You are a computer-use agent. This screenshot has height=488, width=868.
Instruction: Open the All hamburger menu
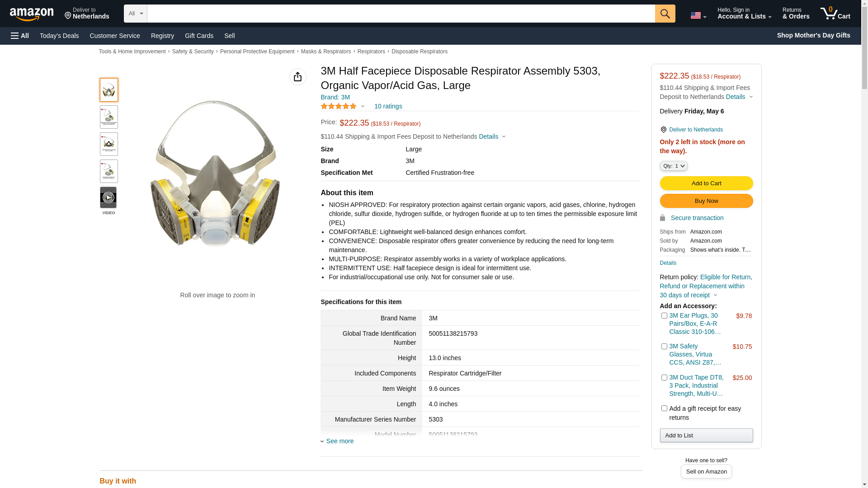(20, 36)
